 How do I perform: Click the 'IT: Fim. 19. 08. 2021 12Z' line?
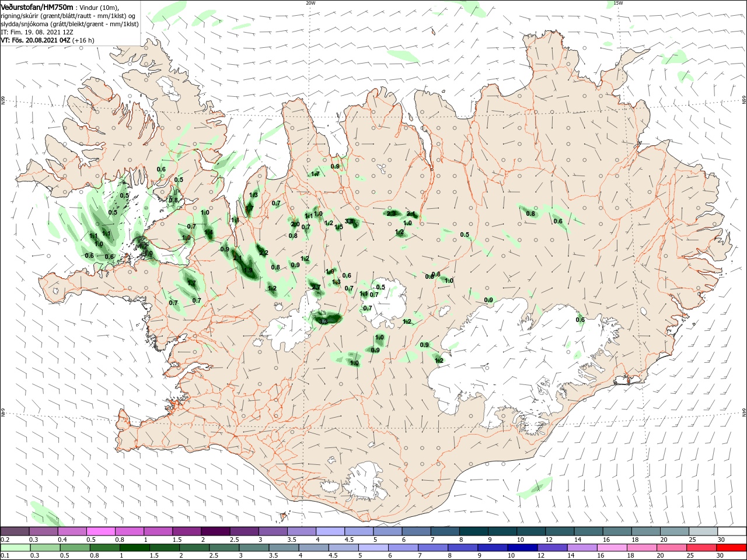pyautogui.click(x=37, y=32)
